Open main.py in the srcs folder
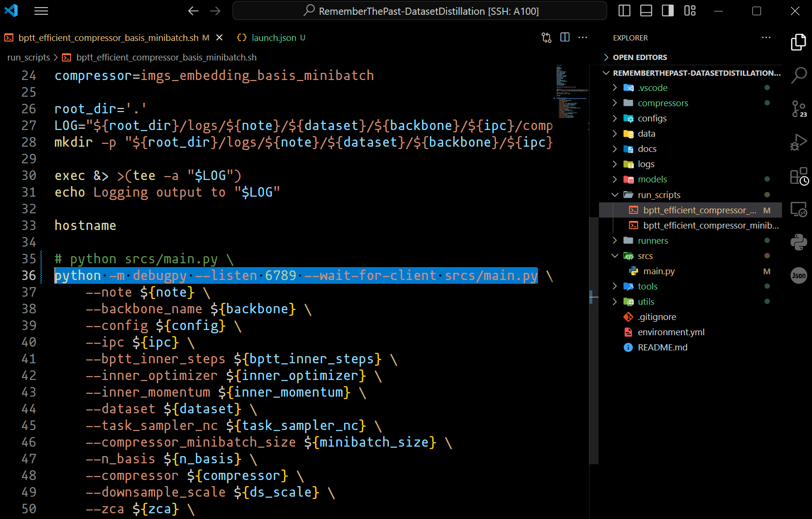Image resolution: width=812 pixels, height=519 pixels. coord(659,271)
